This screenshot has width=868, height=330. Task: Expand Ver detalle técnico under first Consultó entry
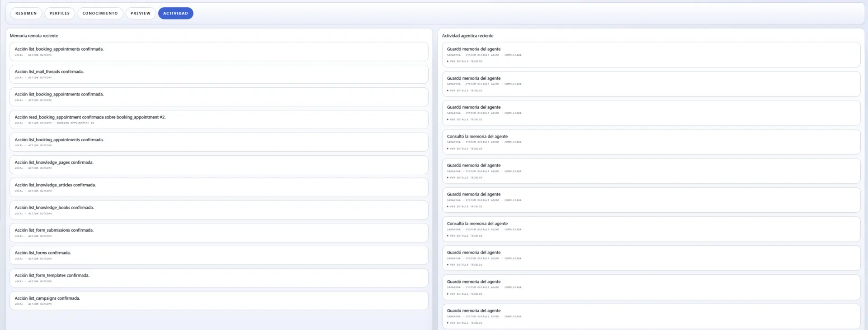(465, 149)
